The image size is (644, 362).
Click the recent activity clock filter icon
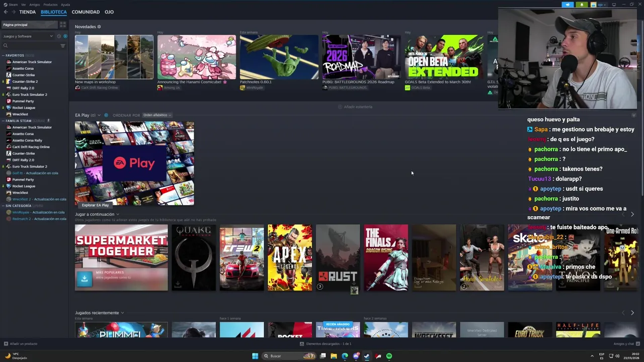pyautogui.click(x=59, y=36)
